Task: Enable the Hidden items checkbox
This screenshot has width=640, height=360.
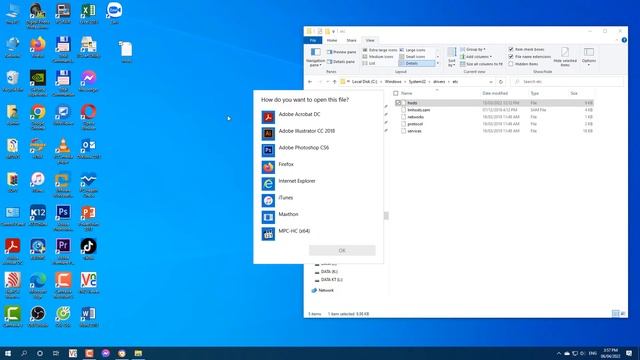Action: tap(523, 64)
